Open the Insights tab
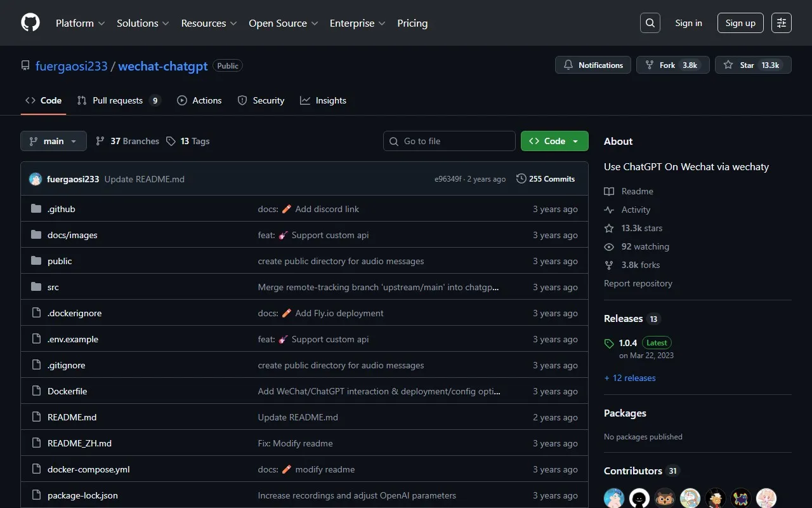The height and width of the screenshot is (508, 812). (x=324, y=100)
